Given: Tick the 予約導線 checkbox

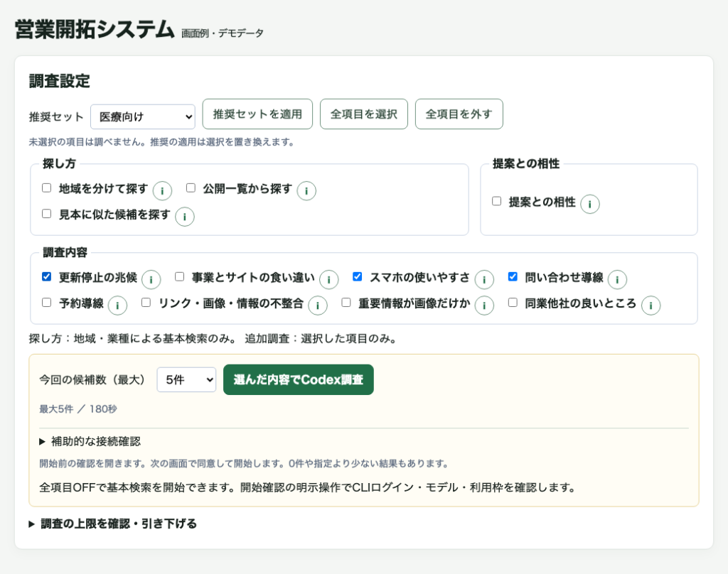Looking at the screenshot, I should pos(46,303).
